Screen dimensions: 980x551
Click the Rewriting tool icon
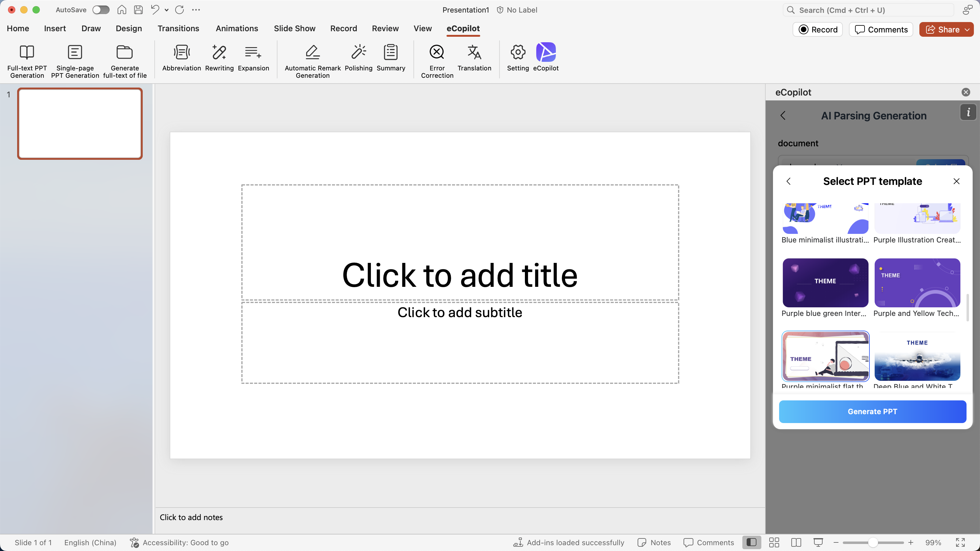(219, 52)
